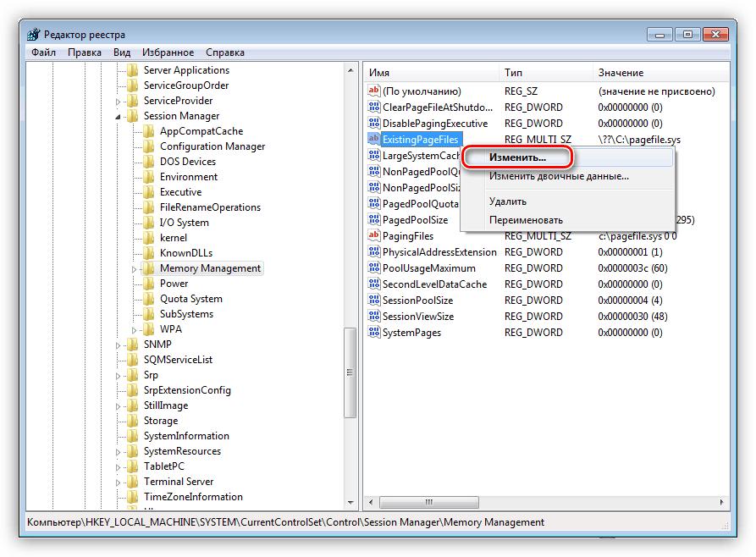Click the PhysicalAddressExtension DWORD icon
Screen dimensions: 756x557
(373, 251)
